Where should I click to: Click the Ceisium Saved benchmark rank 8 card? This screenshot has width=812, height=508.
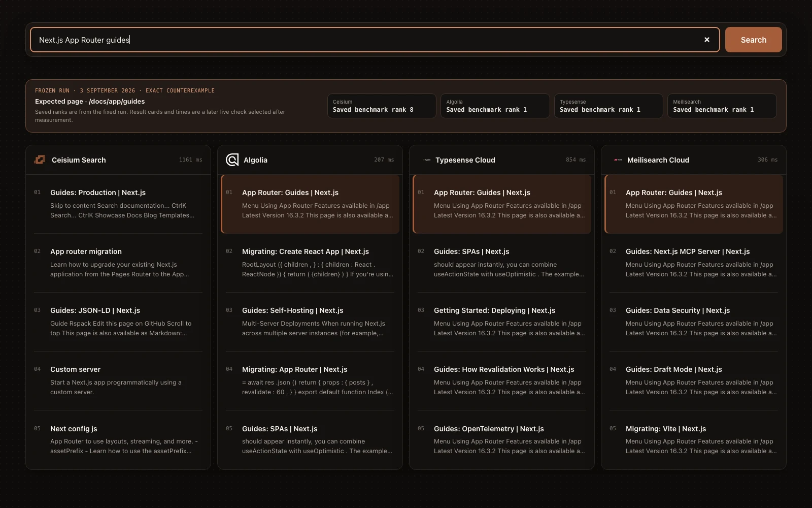(382, 106)
